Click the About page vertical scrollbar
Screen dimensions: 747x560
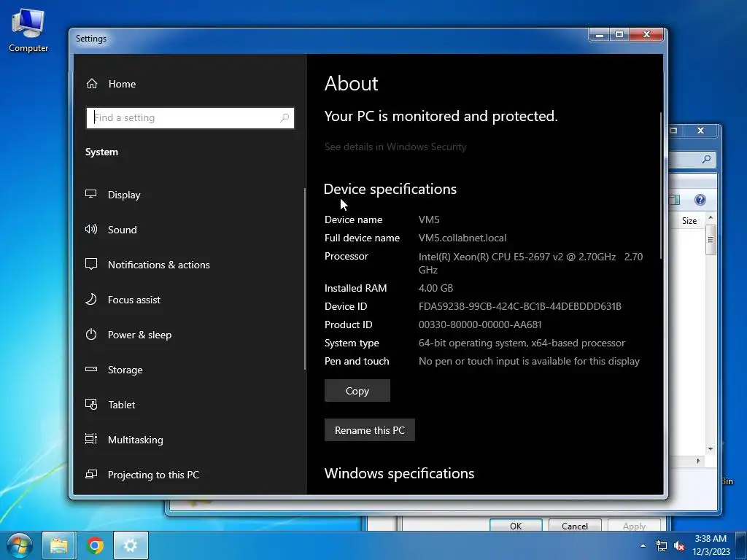tap(661, 186)
